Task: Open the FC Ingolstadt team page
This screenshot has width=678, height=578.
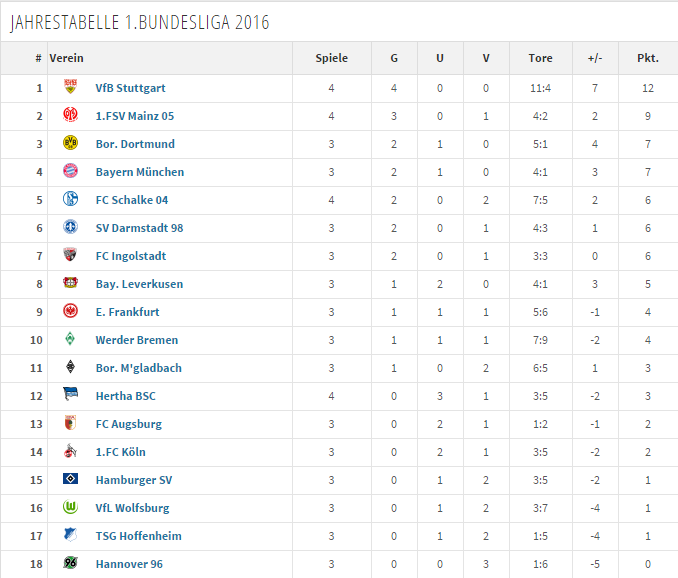Action: click(x=131, y=256)
